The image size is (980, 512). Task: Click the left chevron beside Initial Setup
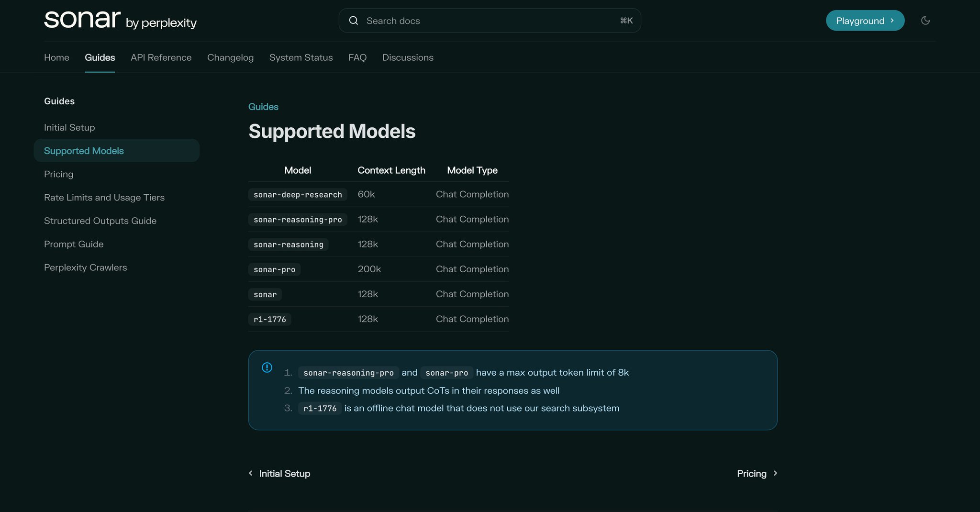click(251, 473)
